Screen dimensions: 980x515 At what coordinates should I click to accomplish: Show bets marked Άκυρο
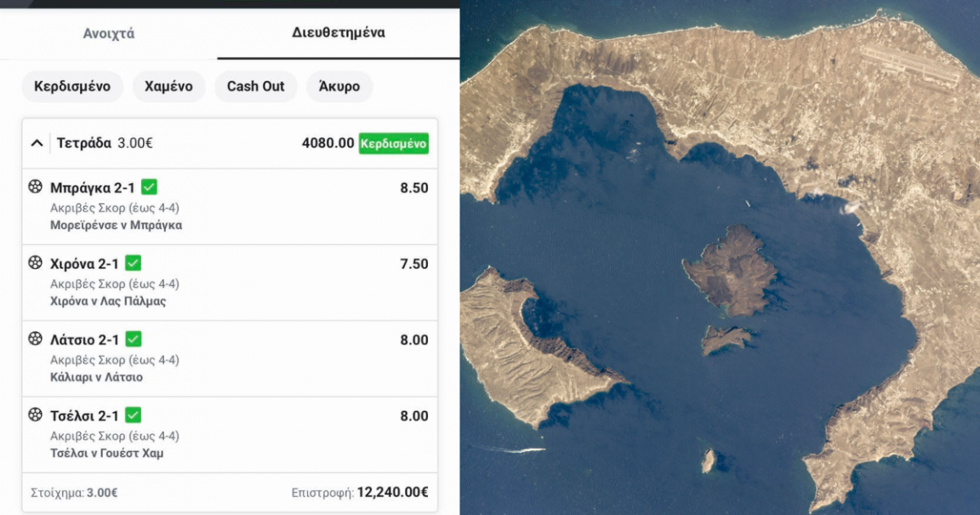click(339, 86)
